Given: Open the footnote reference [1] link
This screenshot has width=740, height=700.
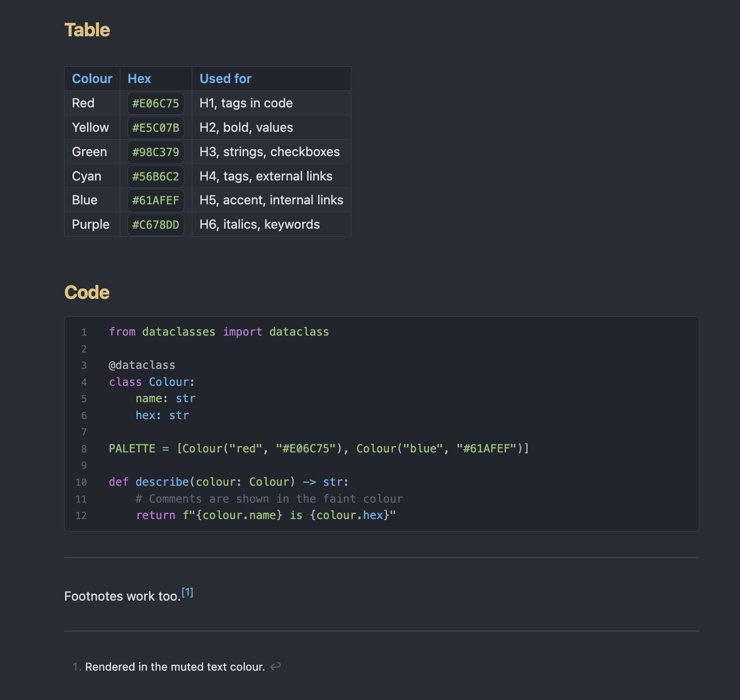Looking at the screenshot, I should tap(187, 592).
